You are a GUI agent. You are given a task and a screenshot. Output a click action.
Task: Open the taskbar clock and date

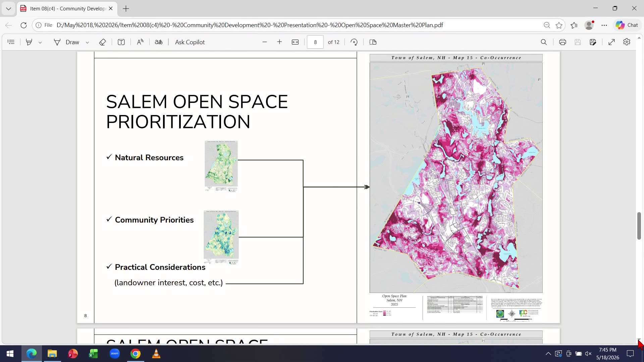tap(607, 354)
